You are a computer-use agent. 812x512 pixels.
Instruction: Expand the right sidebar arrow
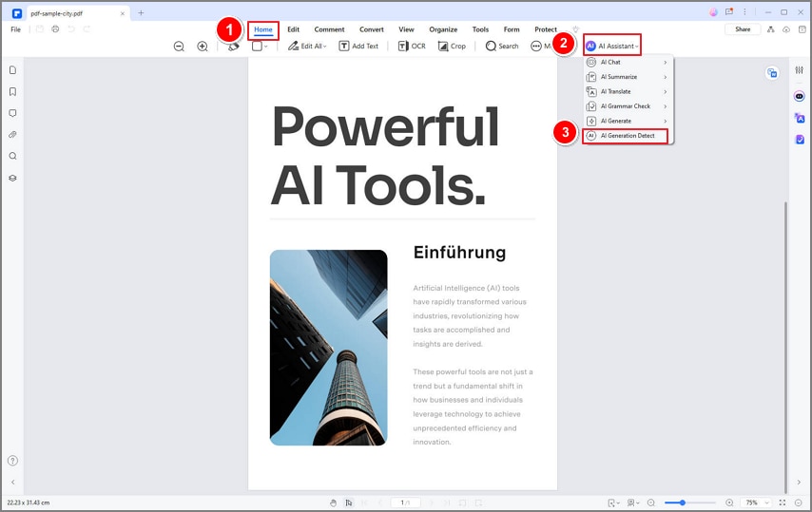tap(799, 482)
